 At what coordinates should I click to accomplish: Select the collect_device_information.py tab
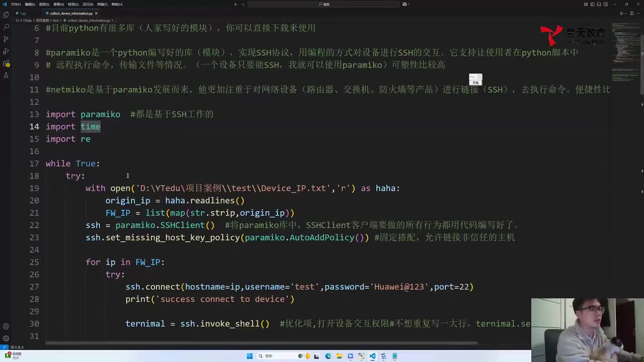[70, 14]
